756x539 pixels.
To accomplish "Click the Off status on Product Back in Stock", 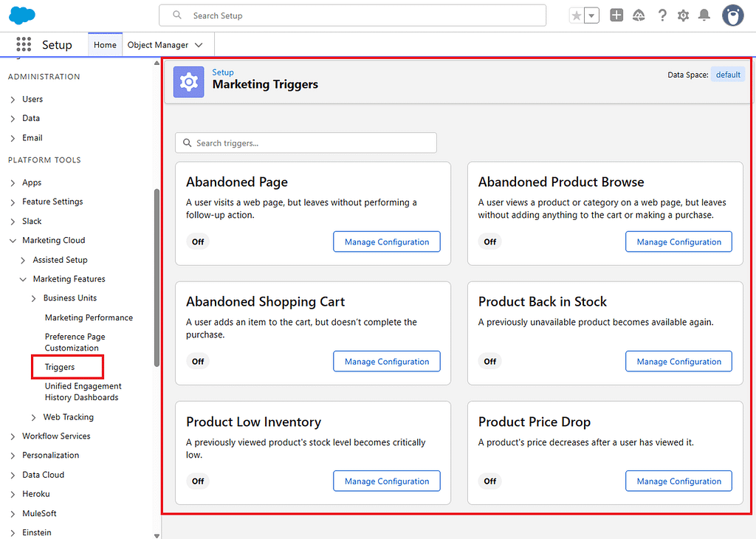I will click(490, 361).
